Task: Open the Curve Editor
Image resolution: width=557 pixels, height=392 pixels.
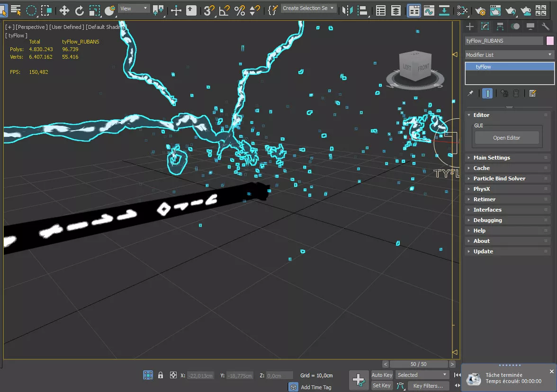Action: [429, 10]
